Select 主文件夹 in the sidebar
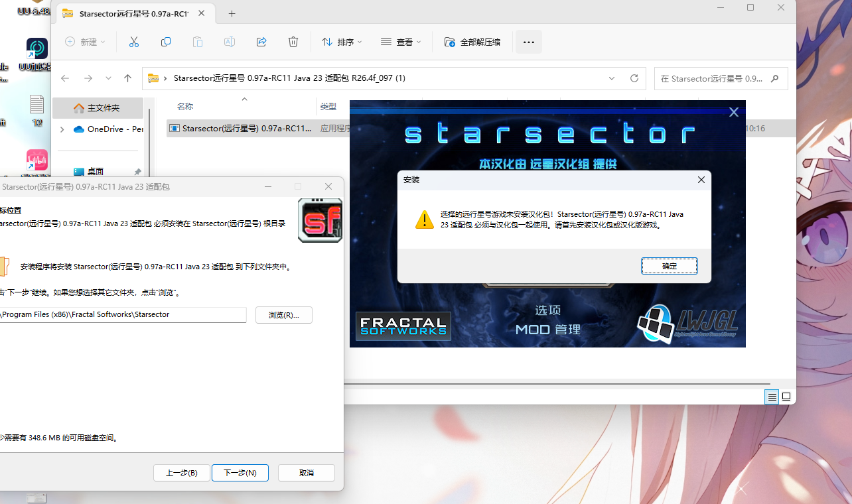 click(98, 107)
